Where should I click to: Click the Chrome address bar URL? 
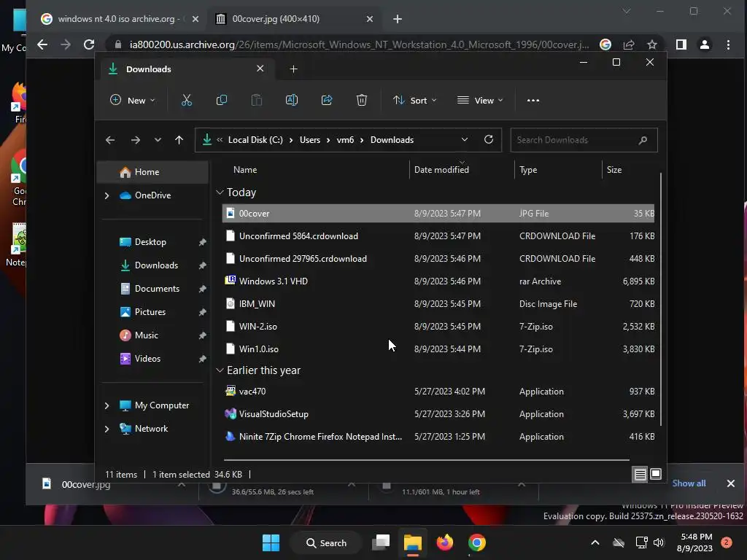[359, 44]
